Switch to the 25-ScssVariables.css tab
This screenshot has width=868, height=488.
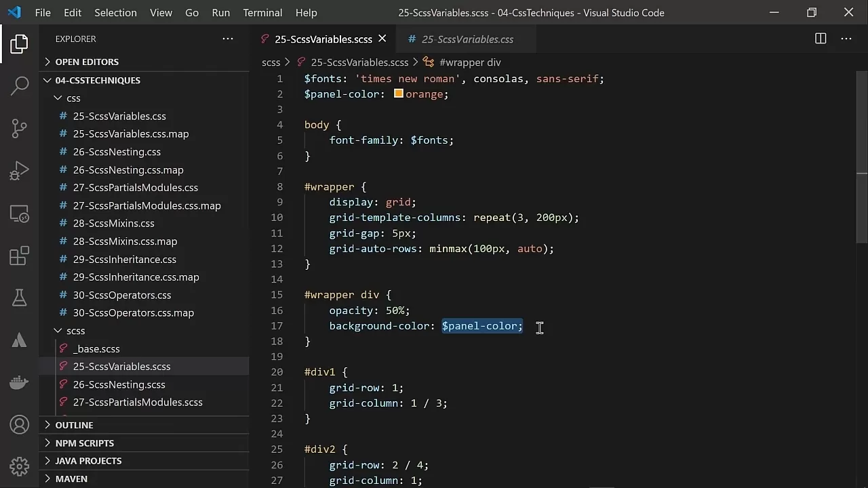[x=467, y=39]
